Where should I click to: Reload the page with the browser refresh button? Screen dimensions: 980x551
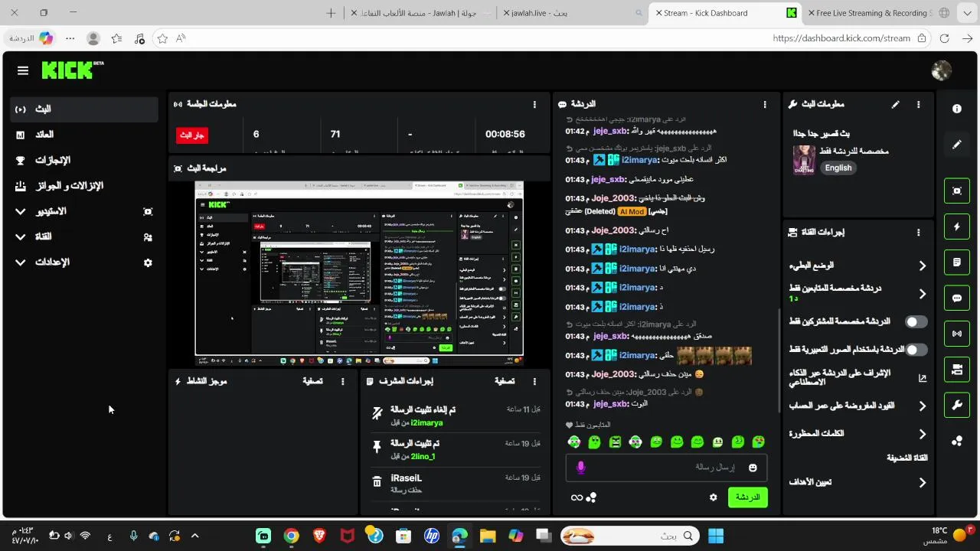click(944, 38)
